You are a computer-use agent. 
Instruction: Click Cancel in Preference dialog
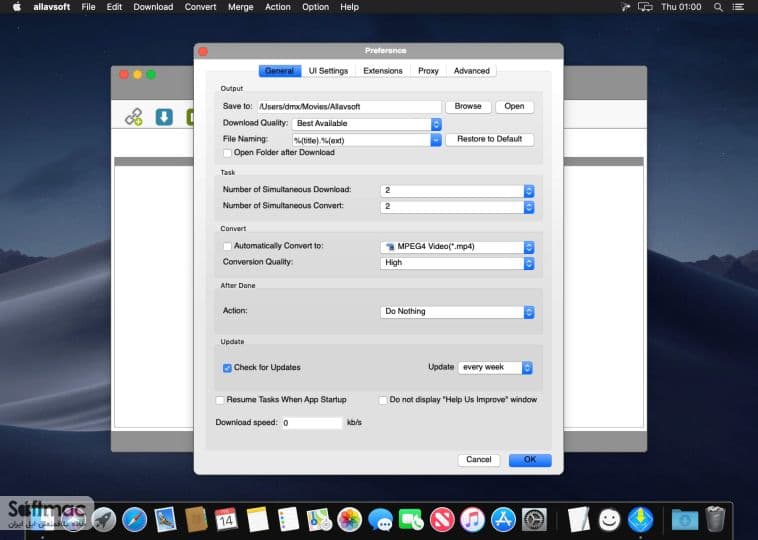click(x=479, y=460)
